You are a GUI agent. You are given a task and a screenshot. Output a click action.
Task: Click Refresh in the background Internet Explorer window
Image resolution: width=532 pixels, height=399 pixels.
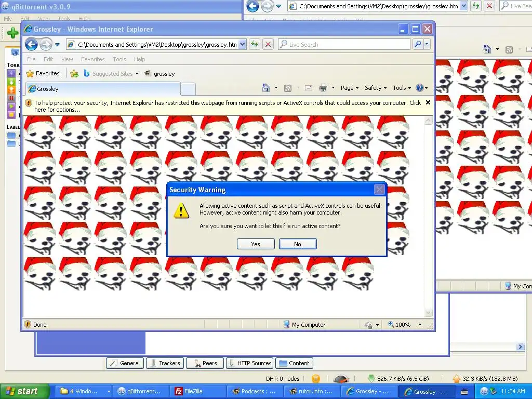tap(476, 6)
